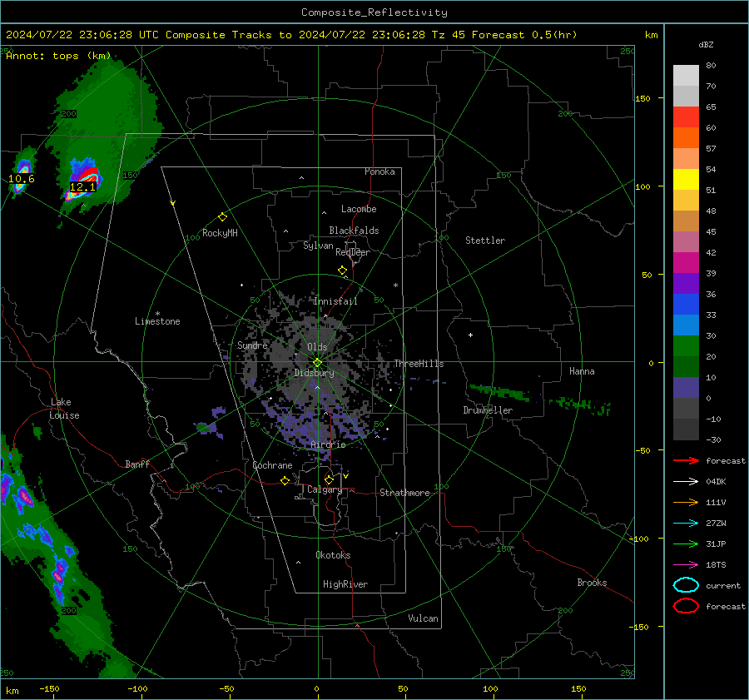Click the dBZ legend heading
The height and width of the screenshot is (700, 749).
(706, 45)
